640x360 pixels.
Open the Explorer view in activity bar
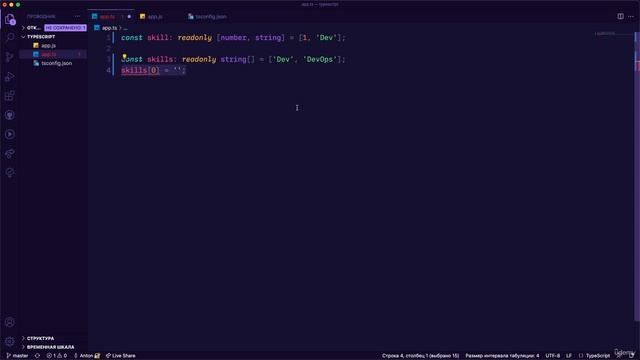coord(10,19)
